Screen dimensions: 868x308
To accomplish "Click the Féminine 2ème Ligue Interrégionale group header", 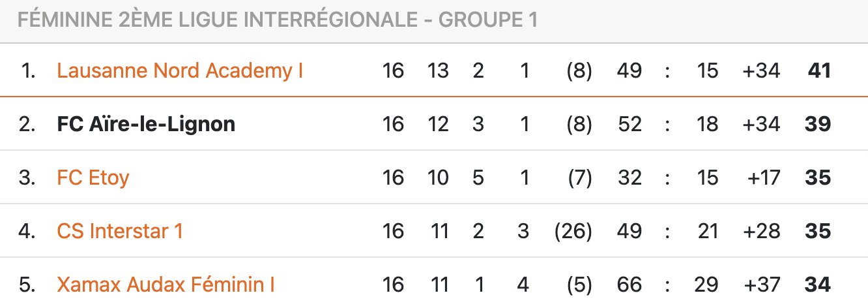I will 277,20.
